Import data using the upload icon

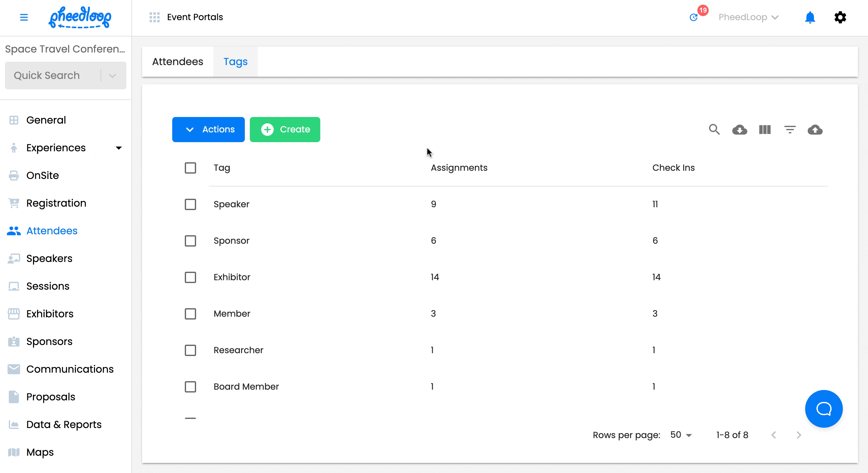pos(815,130)
